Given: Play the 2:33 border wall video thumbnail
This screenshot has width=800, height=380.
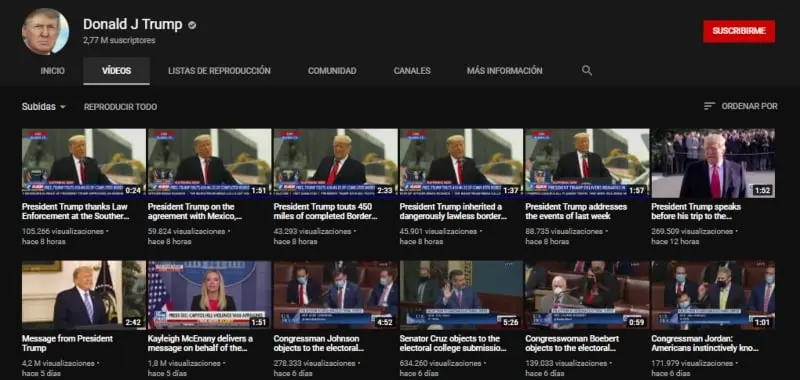Looking at the screenshot, I should pyautogui.click(x=335, y=163).
